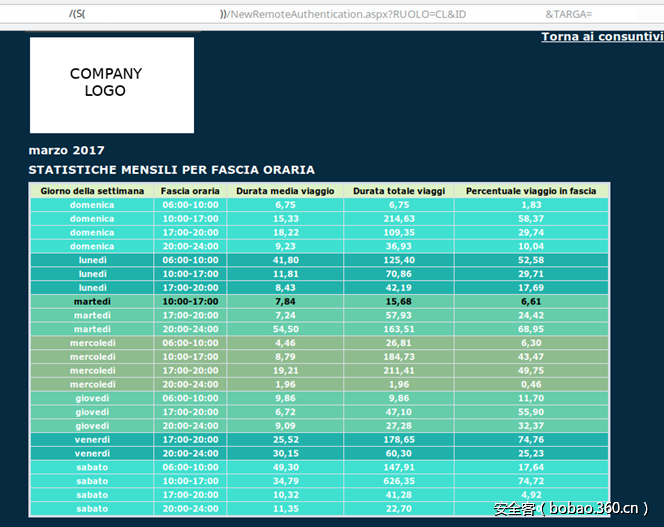Select the percentage cell showing 0,46

(531, 384)
